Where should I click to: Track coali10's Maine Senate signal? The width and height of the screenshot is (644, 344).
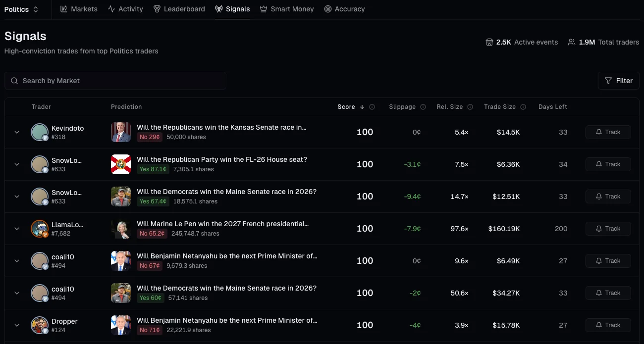tap(608, 293)
